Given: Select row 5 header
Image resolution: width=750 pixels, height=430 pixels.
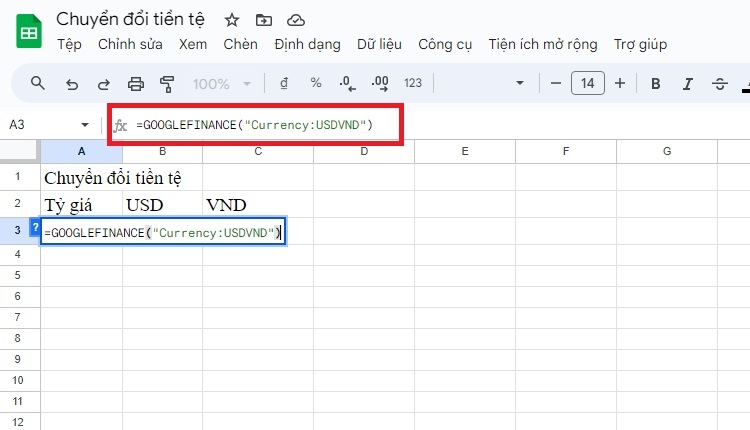Looking at the screenshot, I should pyautogui.click(x=18, y=276).
